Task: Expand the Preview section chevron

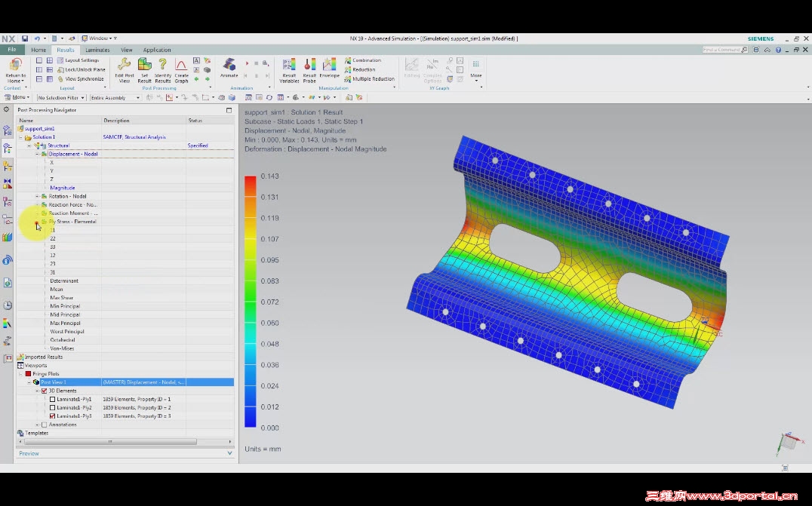Action: pyautogui.click(x=230, y=453)
